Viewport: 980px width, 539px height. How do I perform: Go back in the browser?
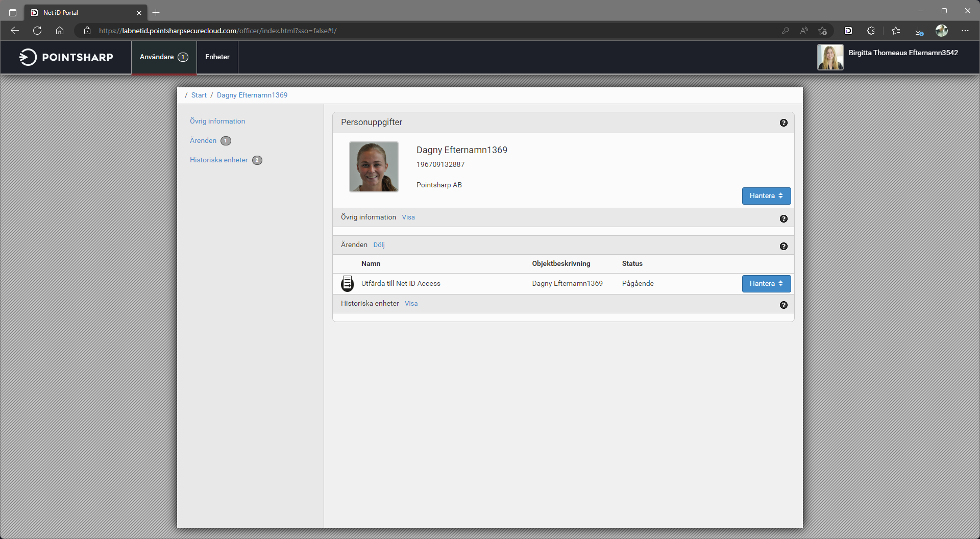15,31
